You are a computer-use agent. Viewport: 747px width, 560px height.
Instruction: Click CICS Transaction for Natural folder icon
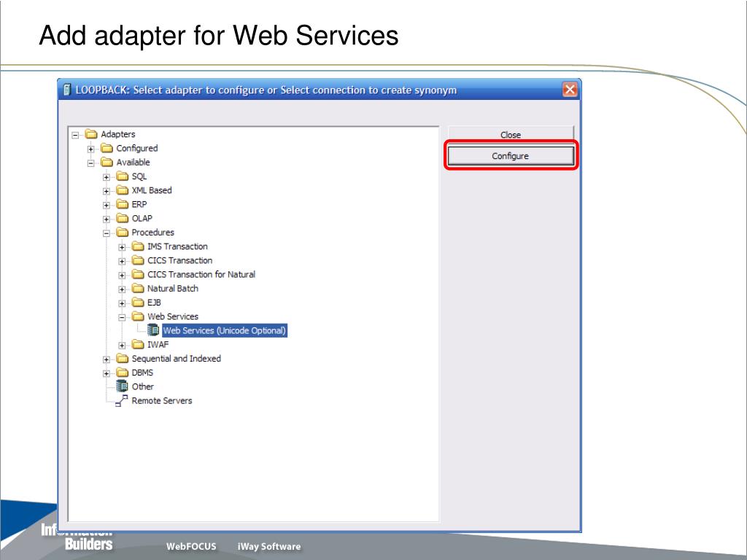tap(138, 274)
